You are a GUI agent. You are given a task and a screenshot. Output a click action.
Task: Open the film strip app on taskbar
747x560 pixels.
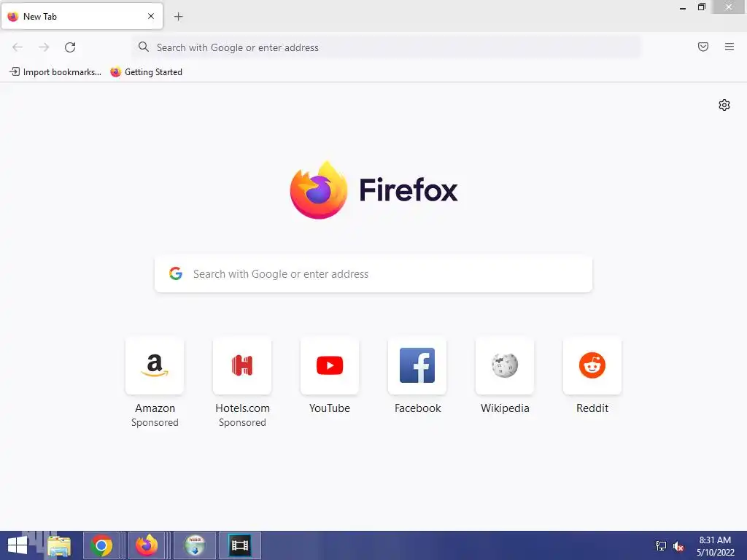click(x=239, y=545)
